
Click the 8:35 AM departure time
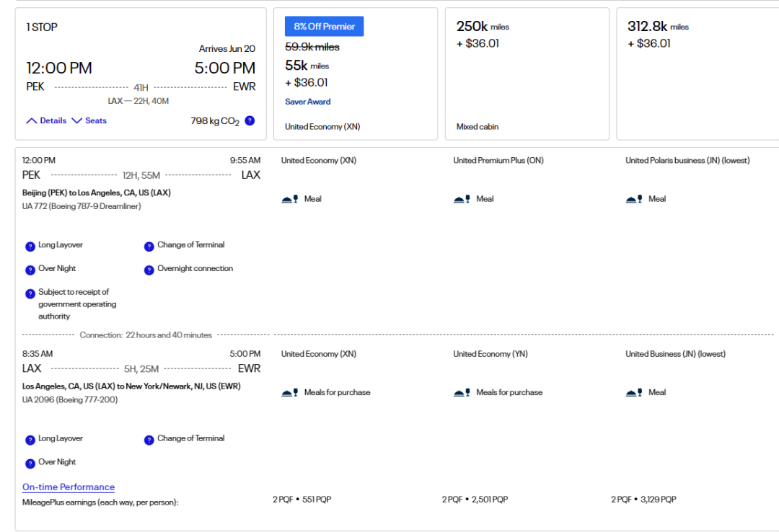(38, 354)
